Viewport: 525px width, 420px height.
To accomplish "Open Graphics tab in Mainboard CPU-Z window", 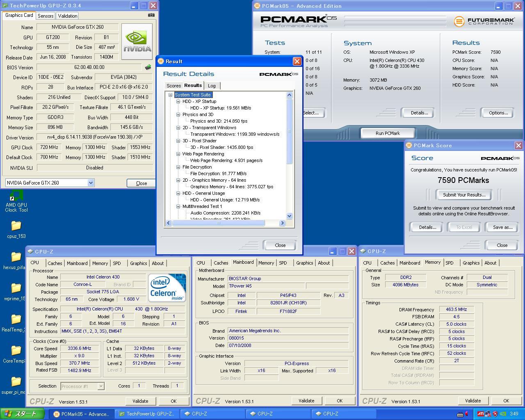I will (x=304, y=263).
